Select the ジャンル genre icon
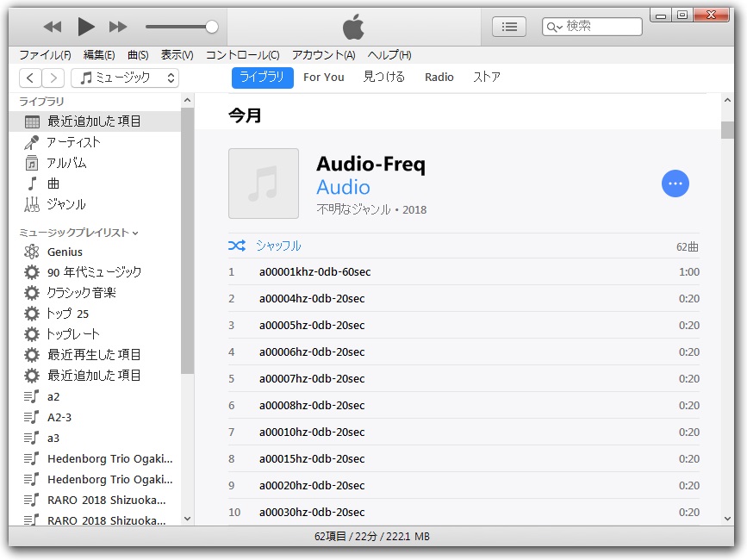The width and height of the screenshot is (747, 560). 32,204
